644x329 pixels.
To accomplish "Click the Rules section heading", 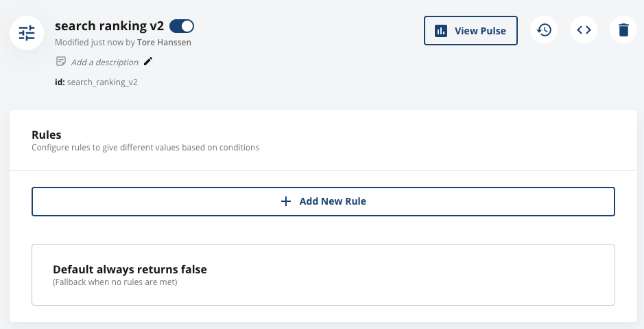I will click(47, 135).
